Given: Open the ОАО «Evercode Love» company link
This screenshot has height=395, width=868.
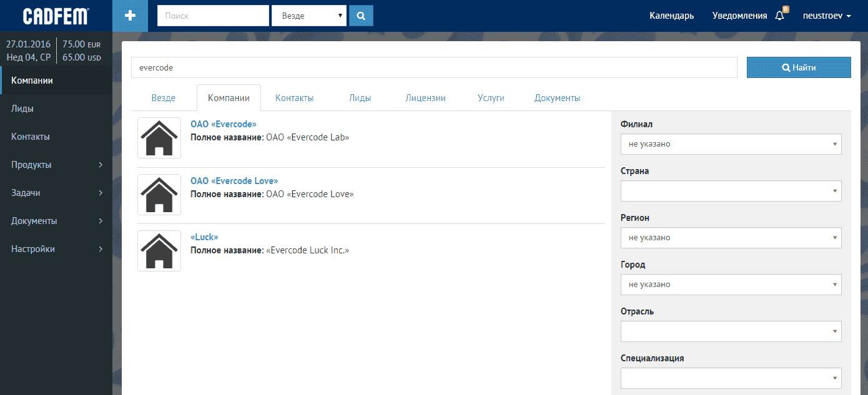Looking at the screenshot, I should click(234, 181).
